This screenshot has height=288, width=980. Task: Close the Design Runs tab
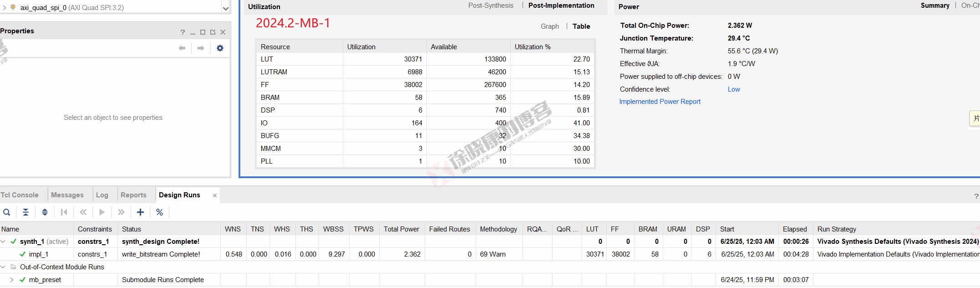pyautogui.click(x=215, y=195)
